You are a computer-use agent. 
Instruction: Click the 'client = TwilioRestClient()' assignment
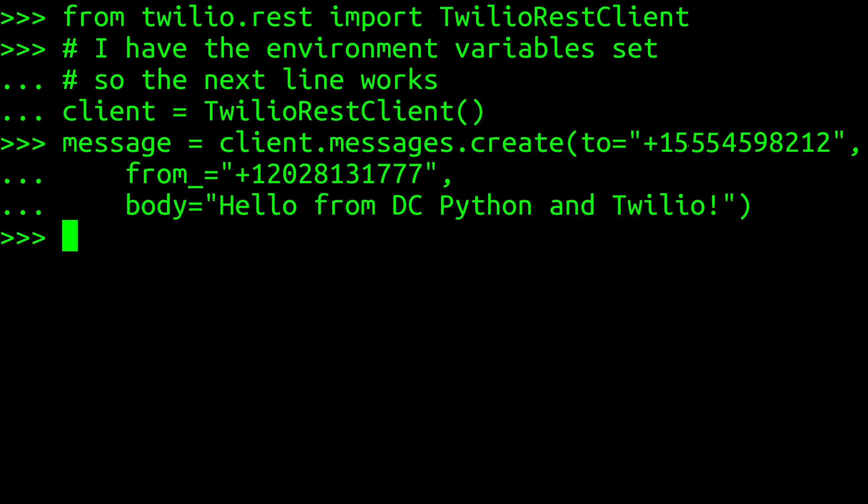tap(274, 111)
